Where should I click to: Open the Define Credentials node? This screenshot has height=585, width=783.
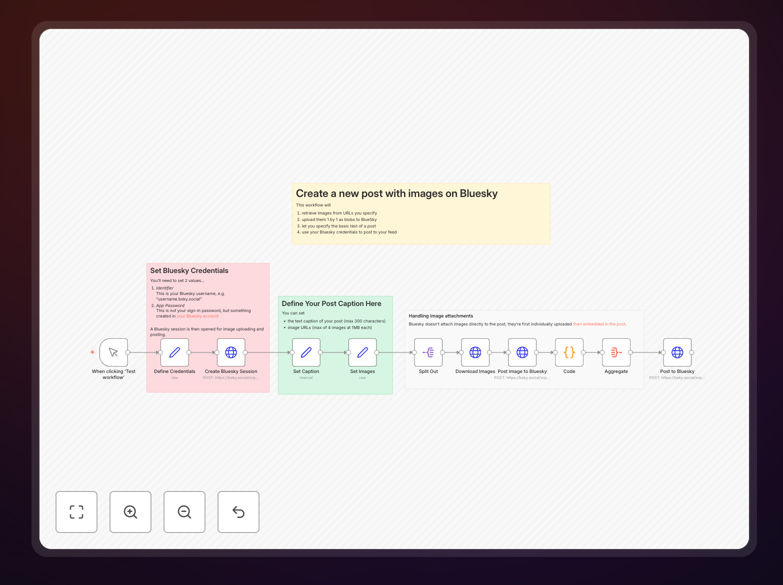click(174, 352)
